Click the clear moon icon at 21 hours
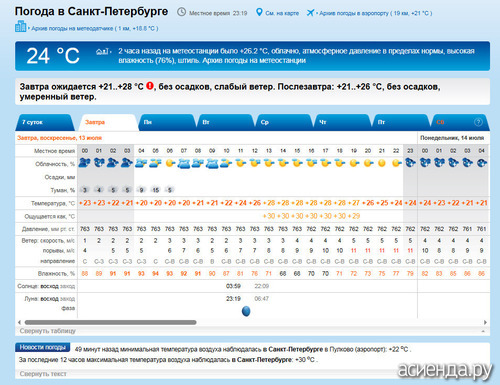 pos(382,163)
